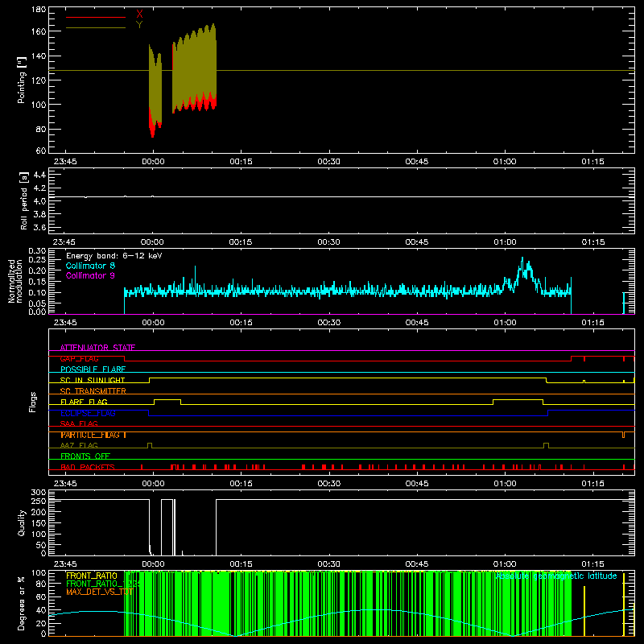Image resolution: width=644 pixels, height=644 pixels.
Task: Click 'Absolute geomagnetic latitude' legend text
Action: pyautogui.click(x=555, y=576)
